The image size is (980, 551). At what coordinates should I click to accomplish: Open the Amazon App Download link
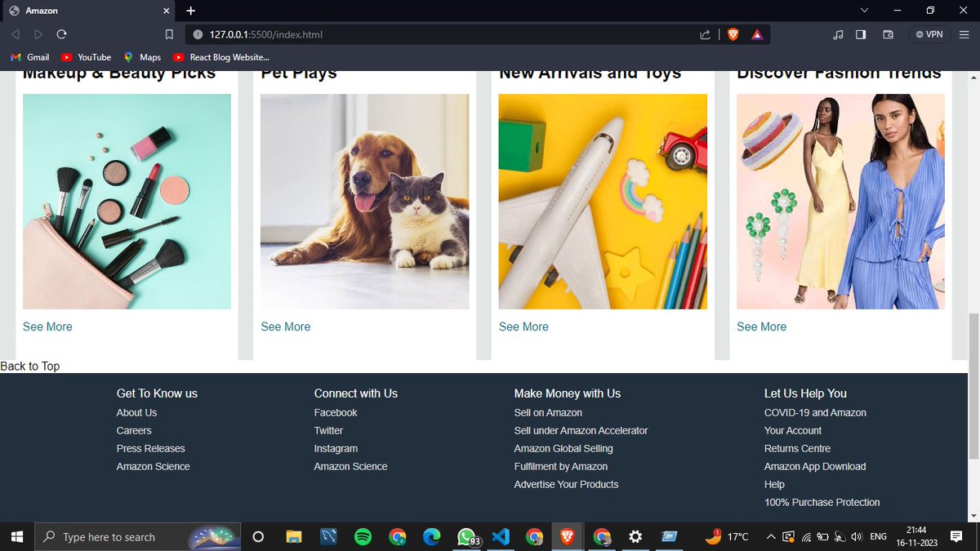[x=815, y=467]
